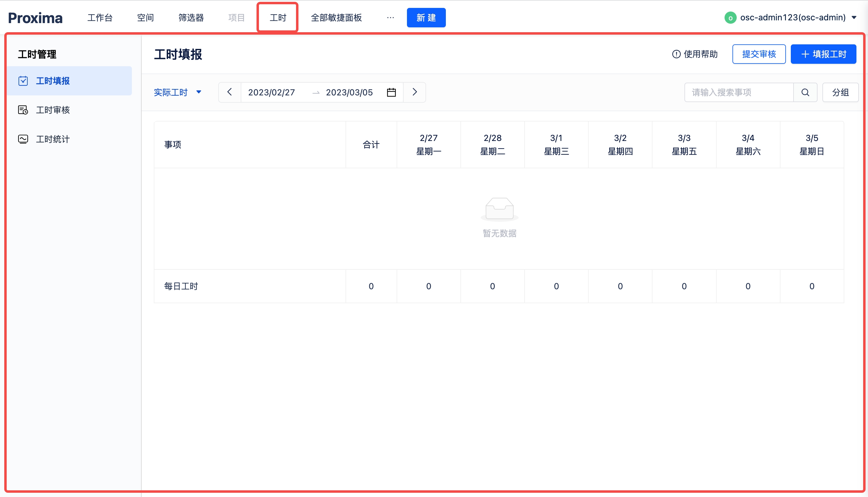Go to next week with right arrow
Screen dimensions: 868x497
coord(415,92)
